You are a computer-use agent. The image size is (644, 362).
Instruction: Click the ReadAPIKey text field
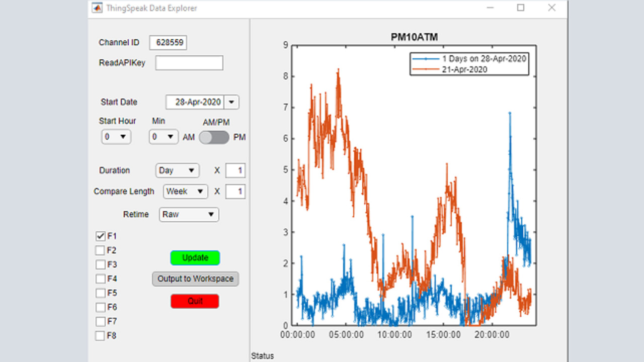[x=189, y=63]
